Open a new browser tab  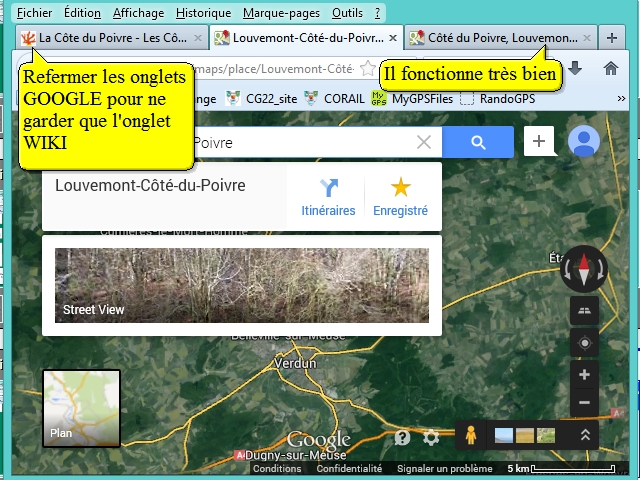pos(611,38)
